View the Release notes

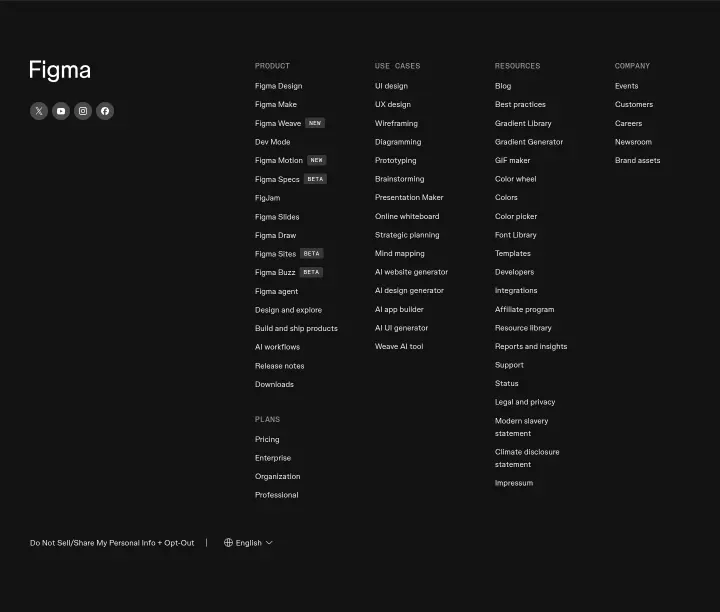point(280,366)
